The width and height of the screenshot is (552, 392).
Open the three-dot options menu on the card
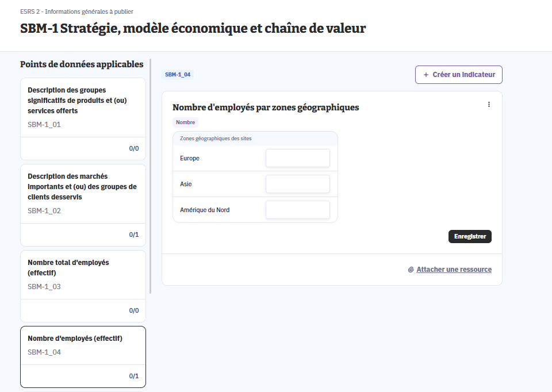(x=489, y=105)
